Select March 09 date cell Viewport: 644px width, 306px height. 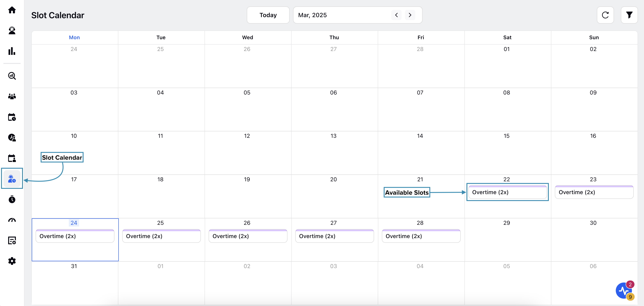[594, 110]
